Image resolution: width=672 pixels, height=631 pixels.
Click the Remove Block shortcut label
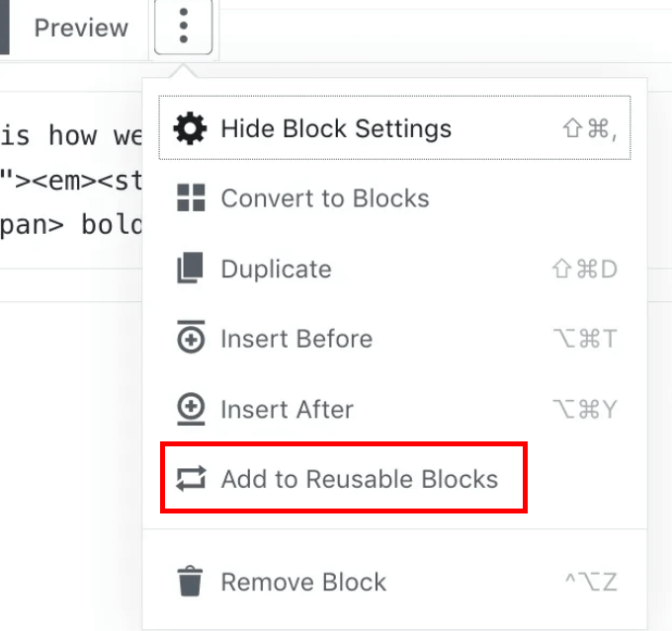click(x=591, y=582)
